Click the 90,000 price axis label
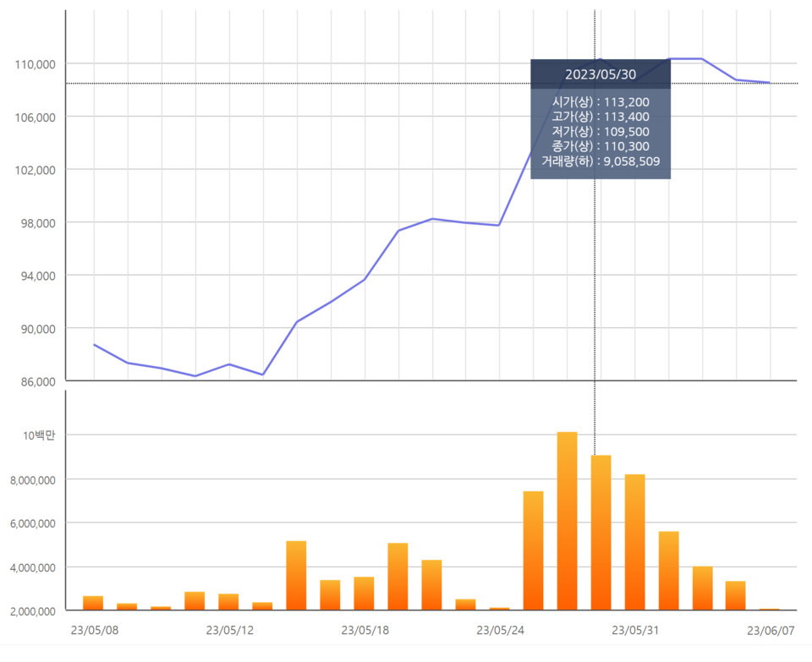This screenshot has height=662, width=812. point(38,329)
